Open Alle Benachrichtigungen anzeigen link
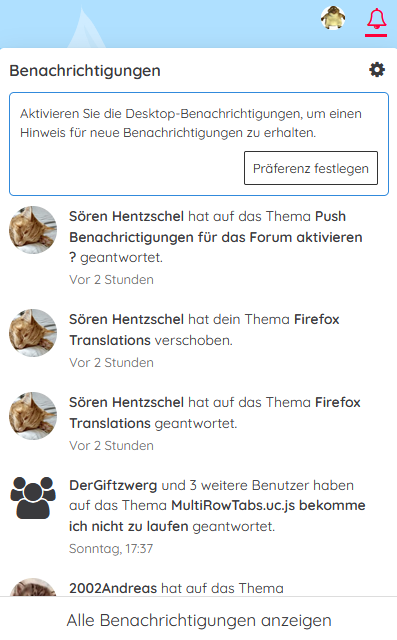This screenshot has height=640, width=397. [x=199, y=620]
